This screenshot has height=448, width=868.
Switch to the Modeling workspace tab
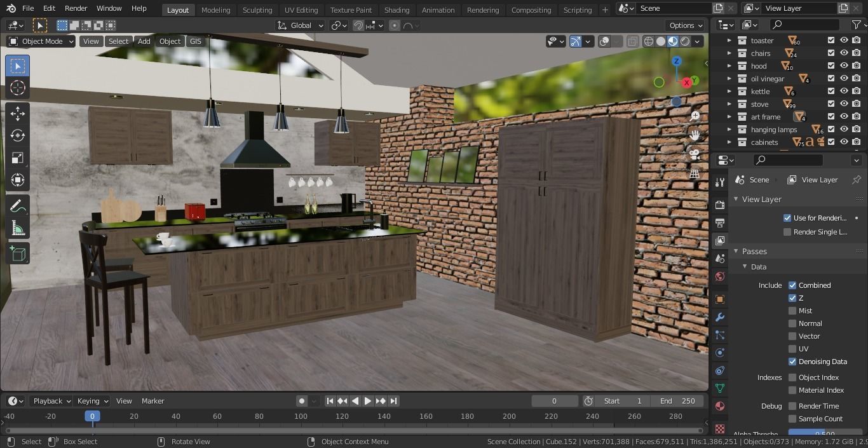pyautogui.click(x=215, y=10)
